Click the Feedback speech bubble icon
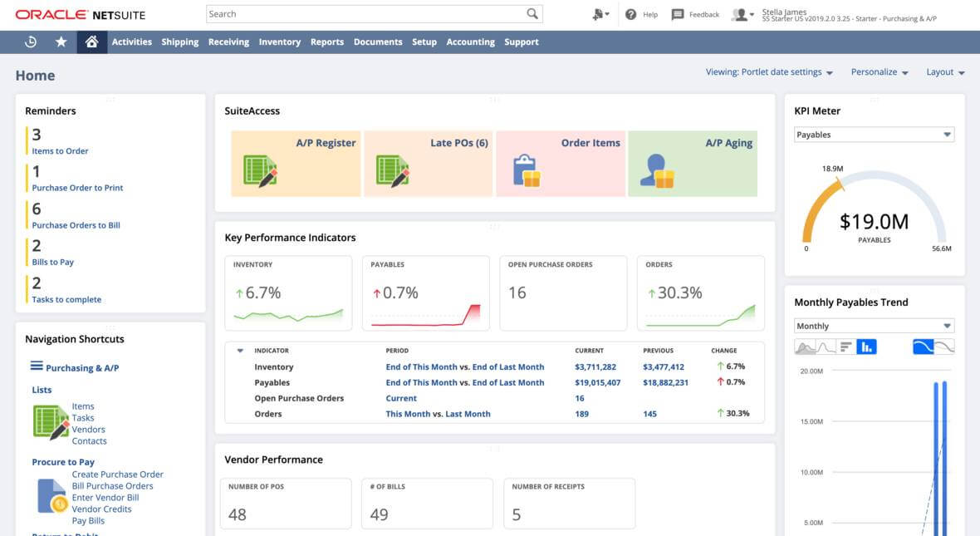980x536 pixels. (678, 14)
